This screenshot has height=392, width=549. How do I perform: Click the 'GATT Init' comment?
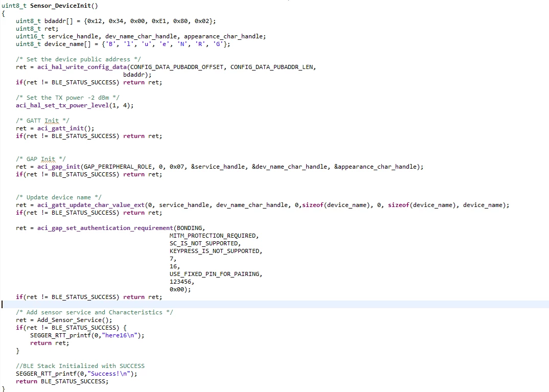click(42, 121)
